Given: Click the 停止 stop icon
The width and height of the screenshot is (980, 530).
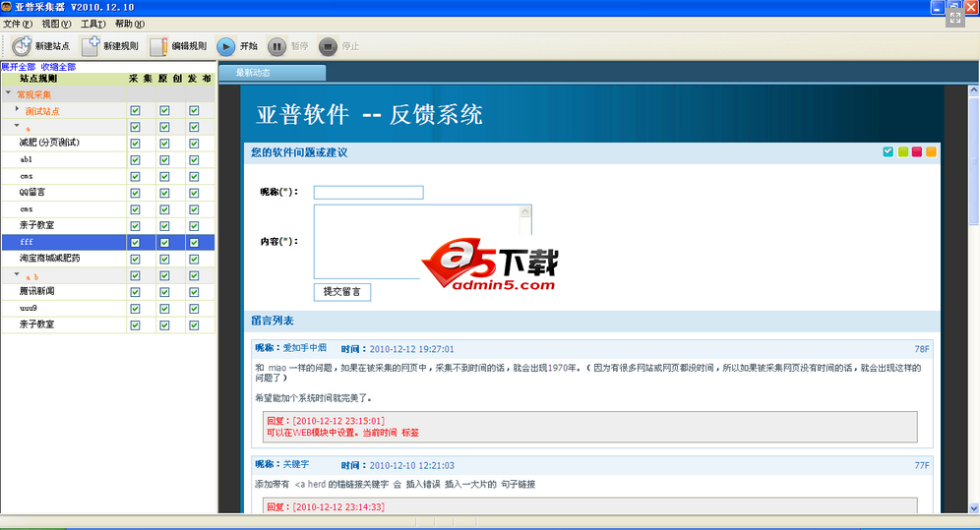Looking at the screenshot, I should (x=328, y=46).
